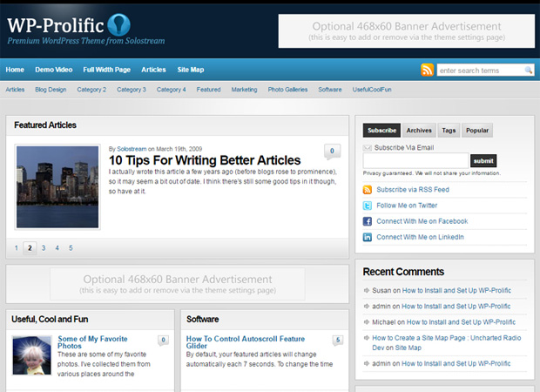Image resolution: width=540 pixels, height=392 pixels.
Task: Switch to the Subscribe tab
Action: coord(381,130)
